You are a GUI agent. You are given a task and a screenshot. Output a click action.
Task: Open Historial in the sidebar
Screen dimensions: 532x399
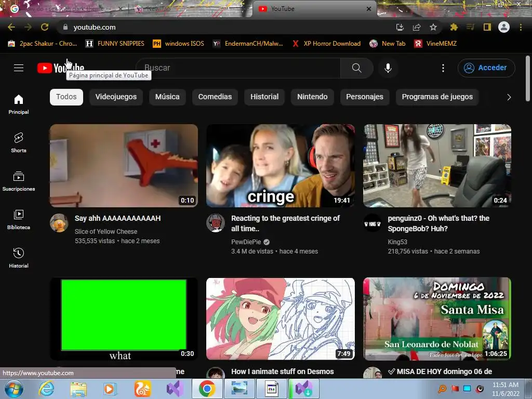[x=19, y=258]
